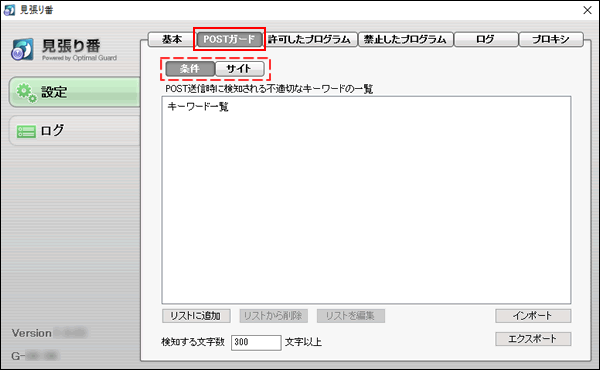Click the リストに追加 button
The width and height of the screenshot is (600, 370).
[x=196, y=316]
